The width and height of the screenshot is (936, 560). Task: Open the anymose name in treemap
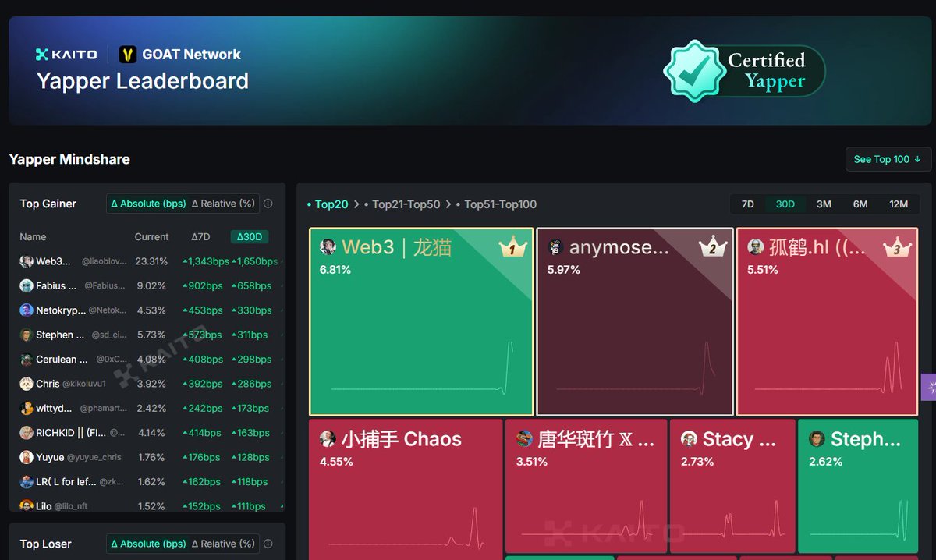(619, 247)
